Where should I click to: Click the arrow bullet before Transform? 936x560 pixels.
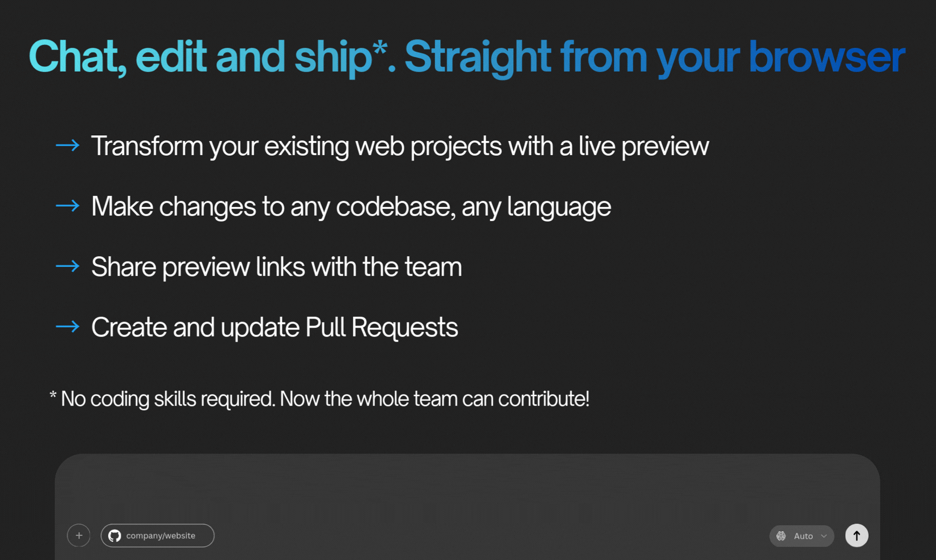pyautogui.click(x=68, y=145)
